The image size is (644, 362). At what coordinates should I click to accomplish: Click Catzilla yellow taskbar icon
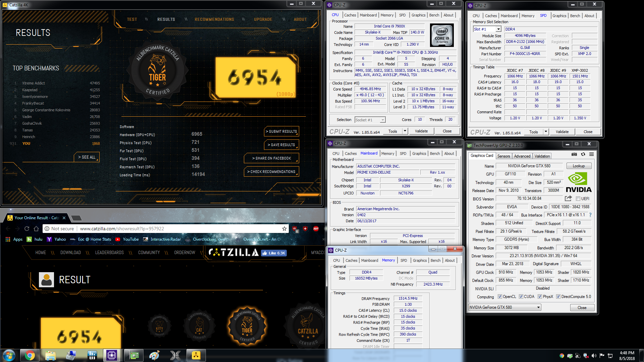pos(196,355)
